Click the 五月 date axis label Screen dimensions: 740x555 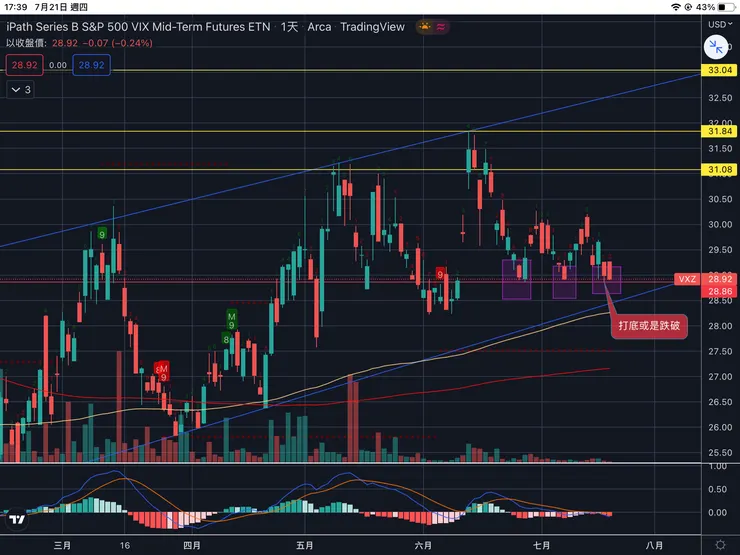(304, 546)
